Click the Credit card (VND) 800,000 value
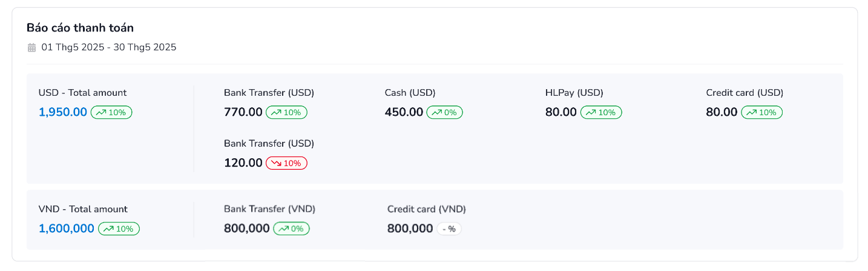Viewport: 868px width, 271px height. (410, 229)
